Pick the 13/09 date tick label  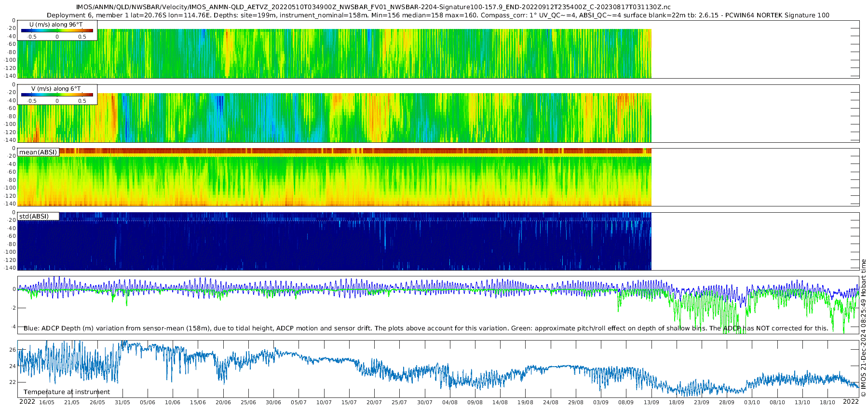coord(651,402)
